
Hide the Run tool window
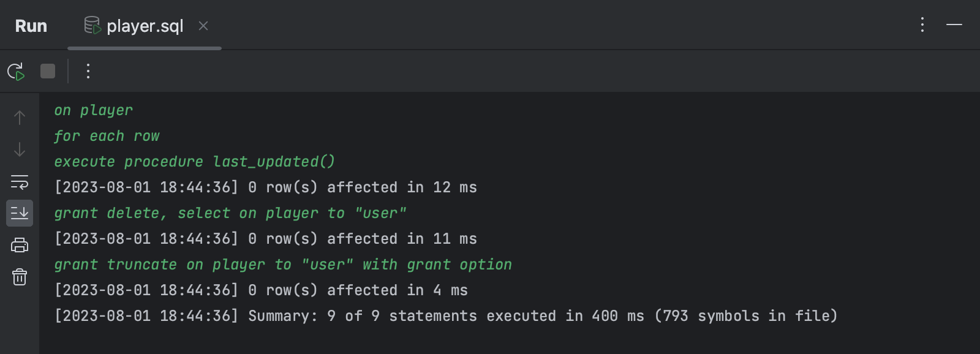953,26
